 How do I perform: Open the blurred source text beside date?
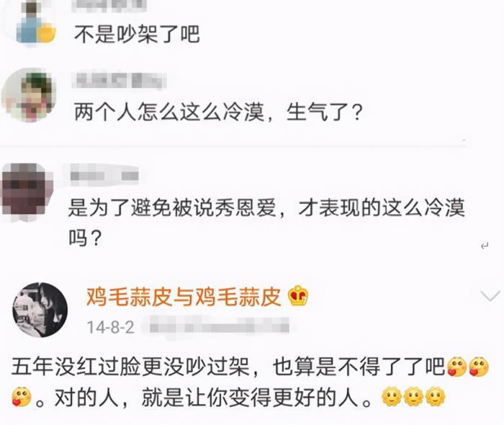(220, 326)
